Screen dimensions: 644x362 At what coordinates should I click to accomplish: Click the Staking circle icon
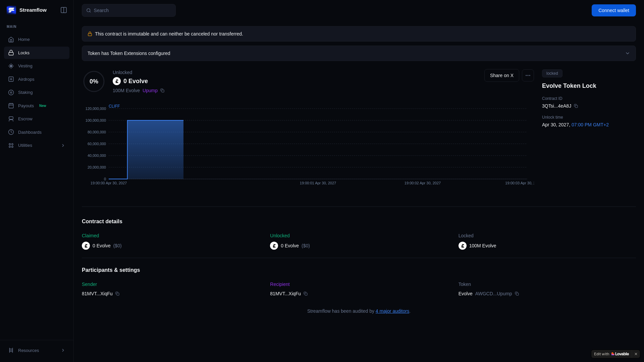(x=11, y=93)
